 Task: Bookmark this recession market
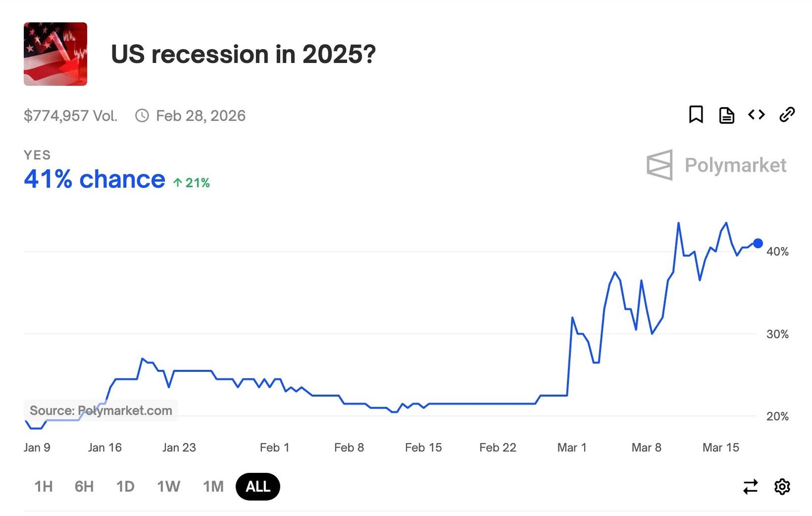tap(696, 115)
